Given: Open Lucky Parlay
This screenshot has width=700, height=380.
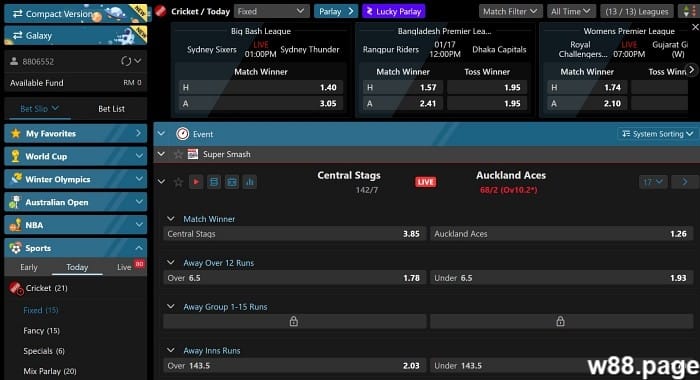Looking at the screenshot, I should [x=393, y=11].
